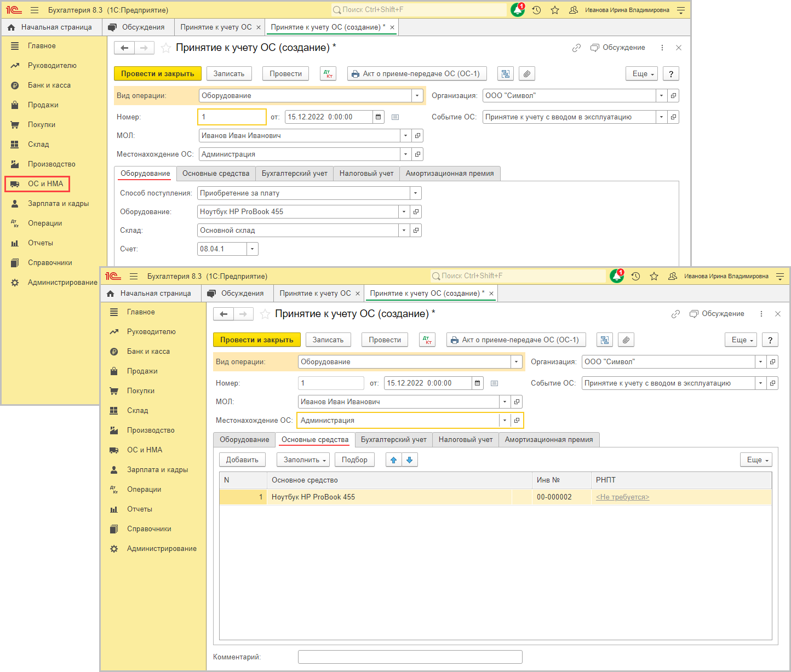Click help question mark button in front window
This screenshot has width=791, height=672.
click(770, 340)
